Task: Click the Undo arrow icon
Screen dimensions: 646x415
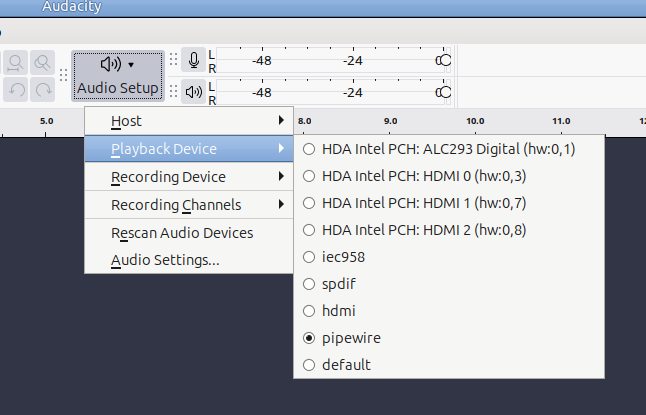Action: tap(16, 89)
